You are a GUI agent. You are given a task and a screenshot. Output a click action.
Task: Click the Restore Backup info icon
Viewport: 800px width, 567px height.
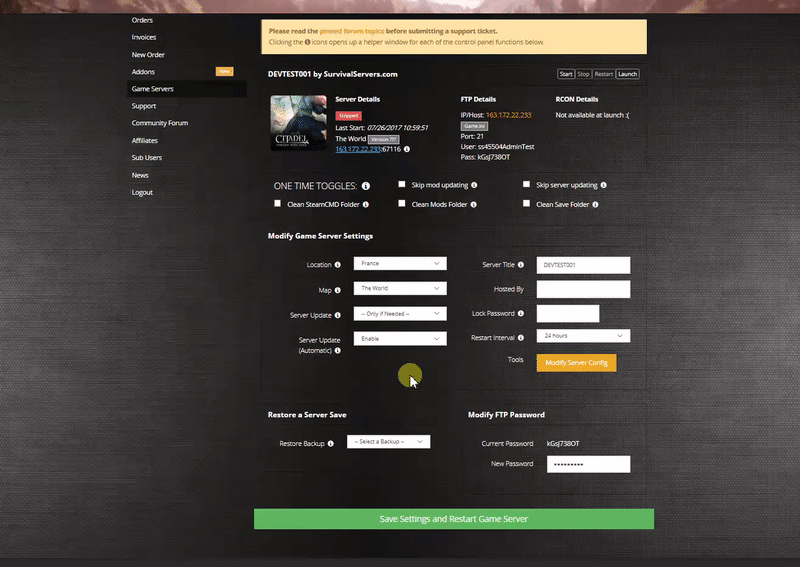click(x=331, y=443)
